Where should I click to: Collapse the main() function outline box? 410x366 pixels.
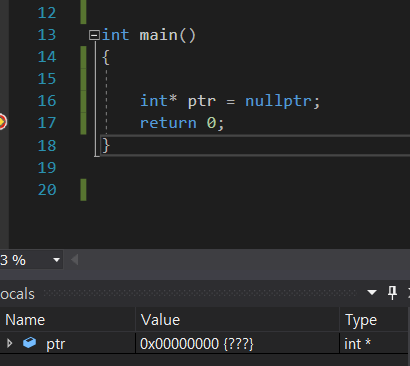94,35
